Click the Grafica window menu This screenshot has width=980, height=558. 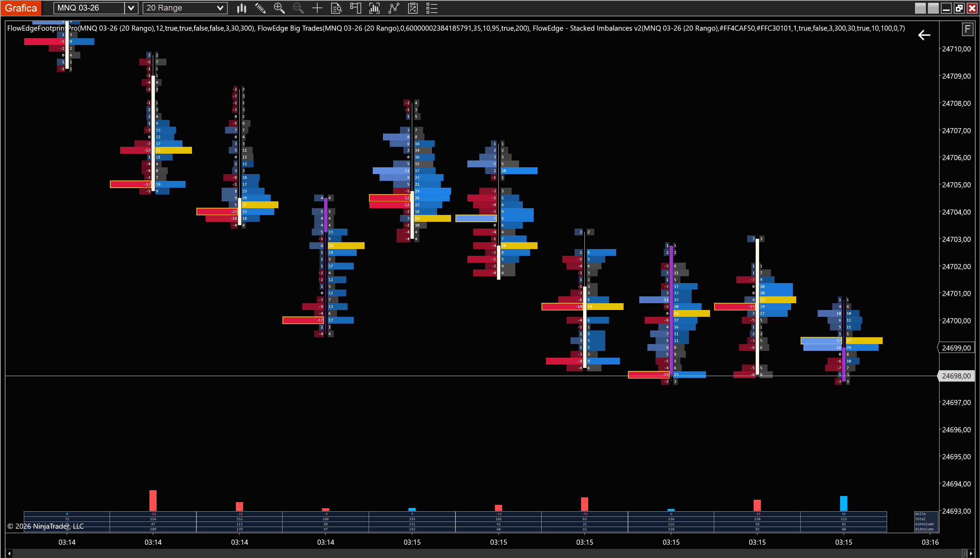click(x=21, y=7)
